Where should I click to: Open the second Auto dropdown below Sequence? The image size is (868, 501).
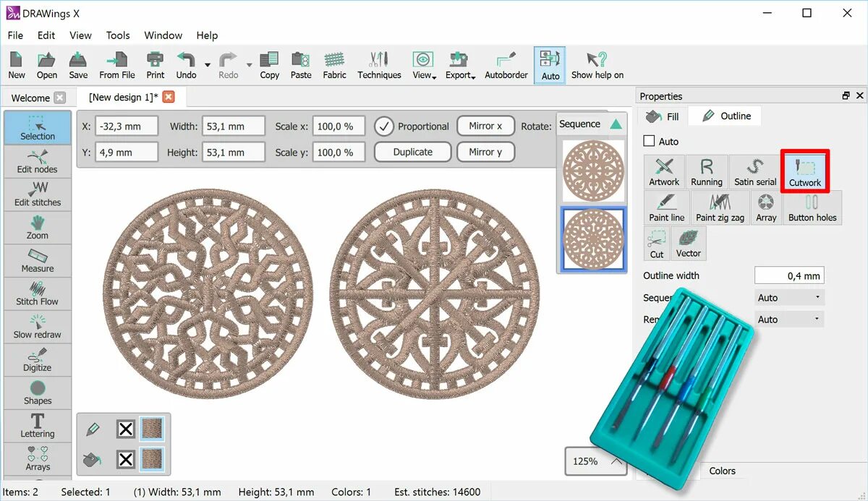789,319
